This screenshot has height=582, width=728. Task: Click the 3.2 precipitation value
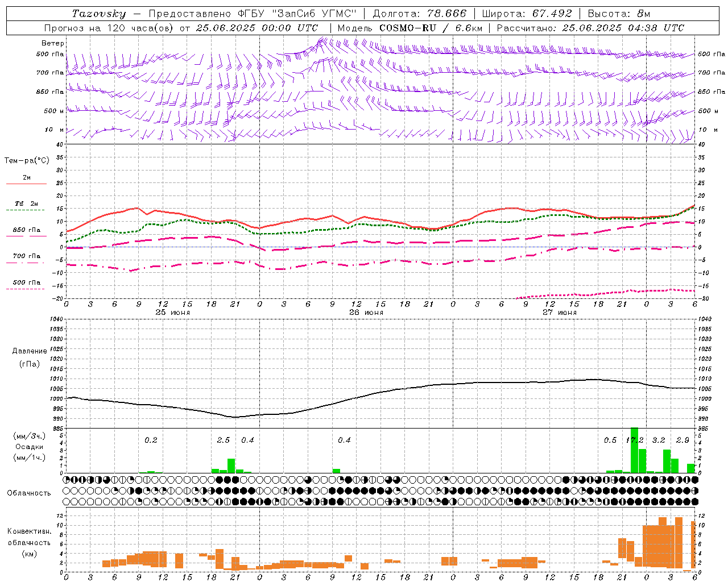click(x=659, y=440)
